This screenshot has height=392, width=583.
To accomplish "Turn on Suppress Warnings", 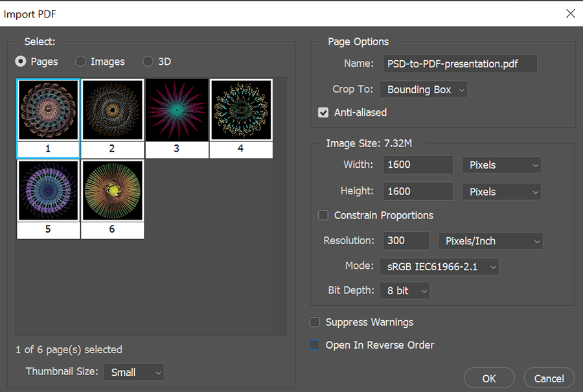I will tap(315, 322).
